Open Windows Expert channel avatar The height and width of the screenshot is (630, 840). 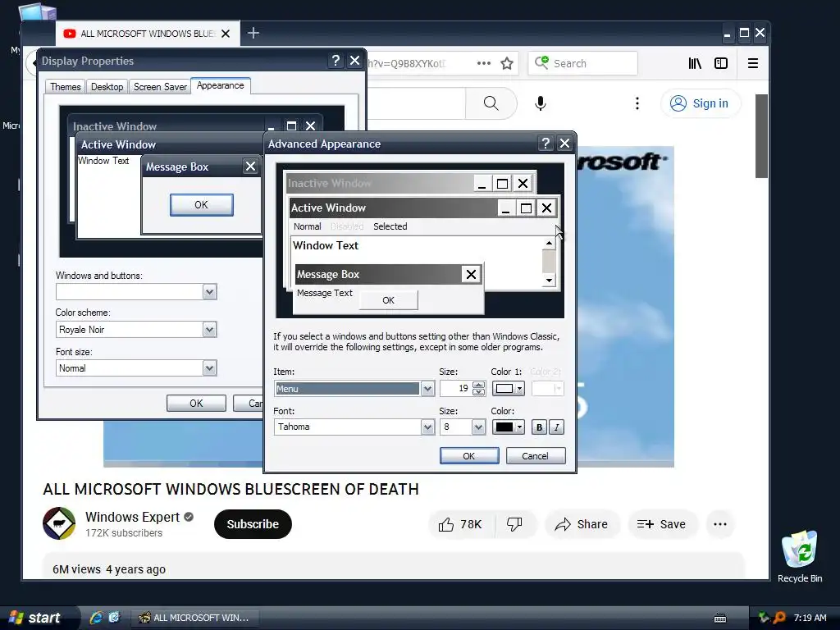tap(59, 523)
